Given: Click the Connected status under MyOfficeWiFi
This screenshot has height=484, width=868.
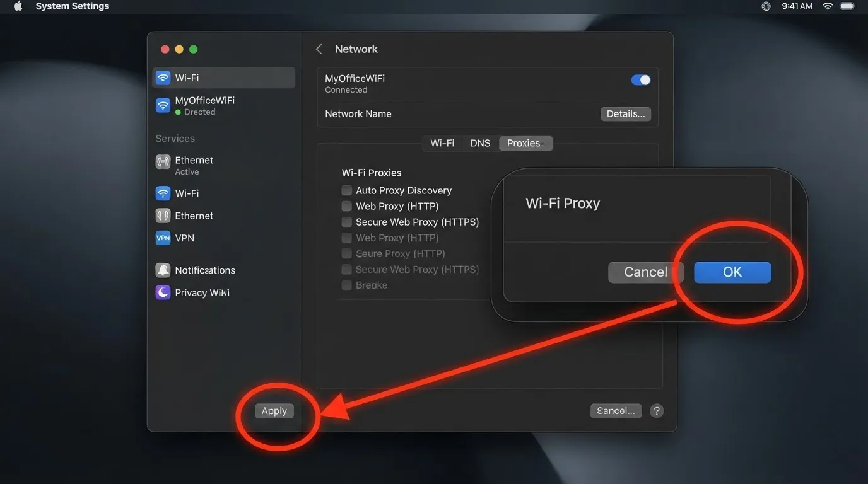Looking at the screenshot, I should (x=346, y=90).
